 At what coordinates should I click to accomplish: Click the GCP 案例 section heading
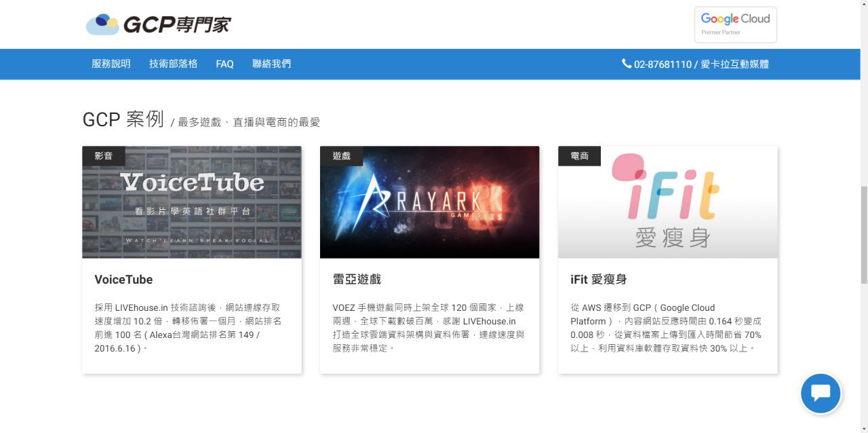tap(123, 119)
